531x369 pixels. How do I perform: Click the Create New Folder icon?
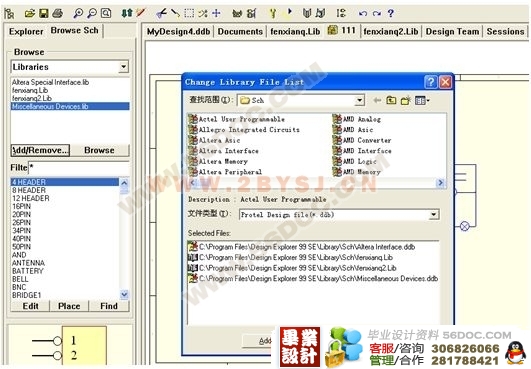click(406, 100)
